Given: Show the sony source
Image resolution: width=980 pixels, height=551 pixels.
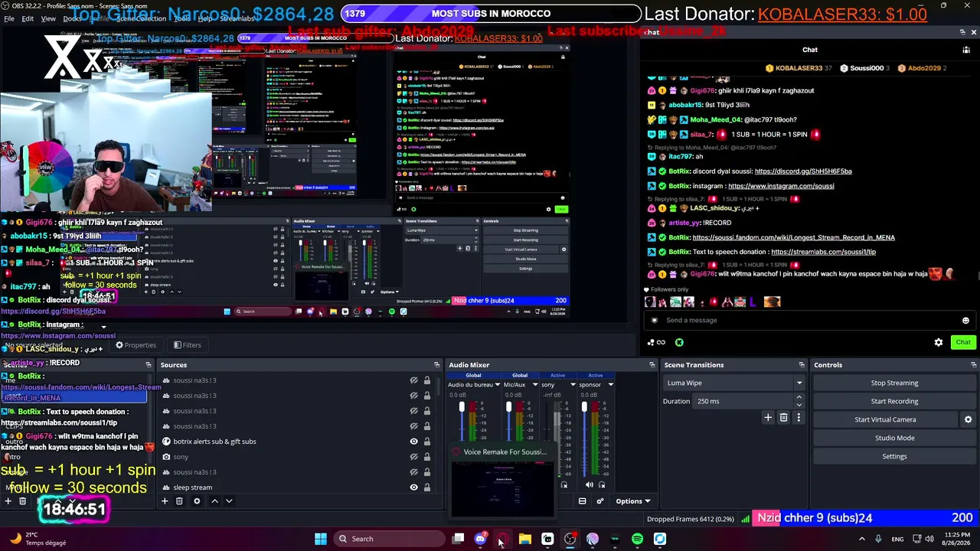Looking at the screenshot, I should [414, 457].
